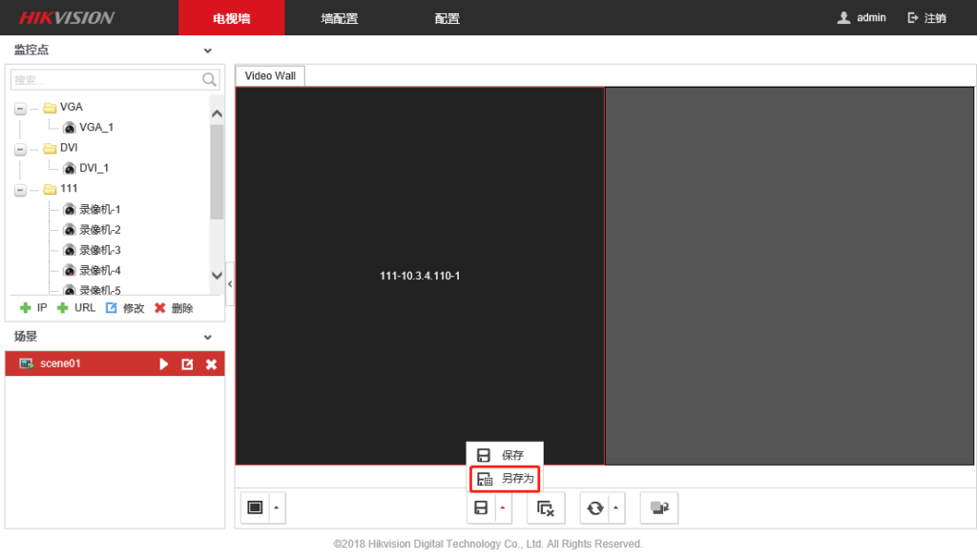Screen dimensions: 977x560
Task: Collapse the DVI folder tree node
Action: pyautogui.click(x=20, y=150)
